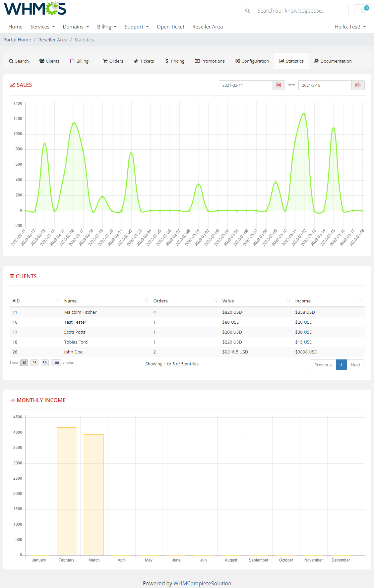This screenshot has height=588, width=374.
Task: Show 50 entries per page
Action: [45, 363]
